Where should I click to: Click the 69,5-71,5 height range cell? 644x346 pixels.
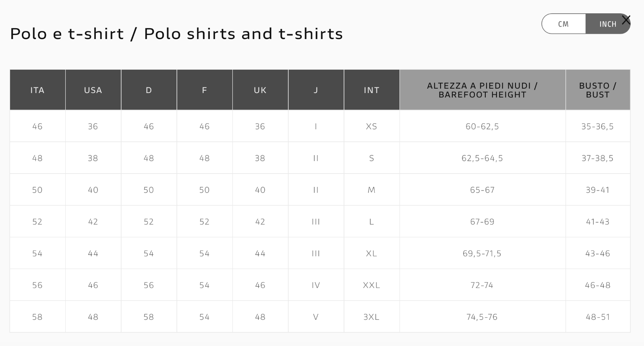click(482, 253)
